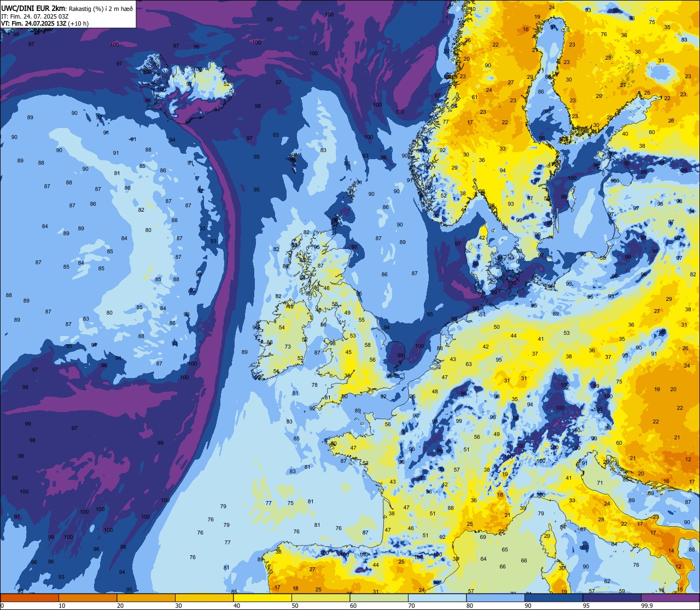The width and height of the screenshot is (700, 610).
Task: Click the humidity value 73 over Ireland
Action: [288, 347]
